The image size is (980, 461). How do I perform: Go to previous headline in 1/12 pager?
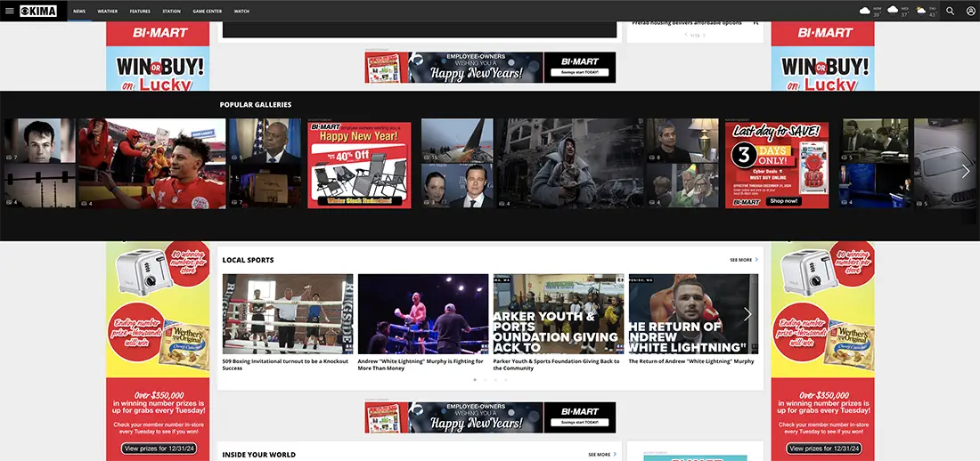[686, 35]
